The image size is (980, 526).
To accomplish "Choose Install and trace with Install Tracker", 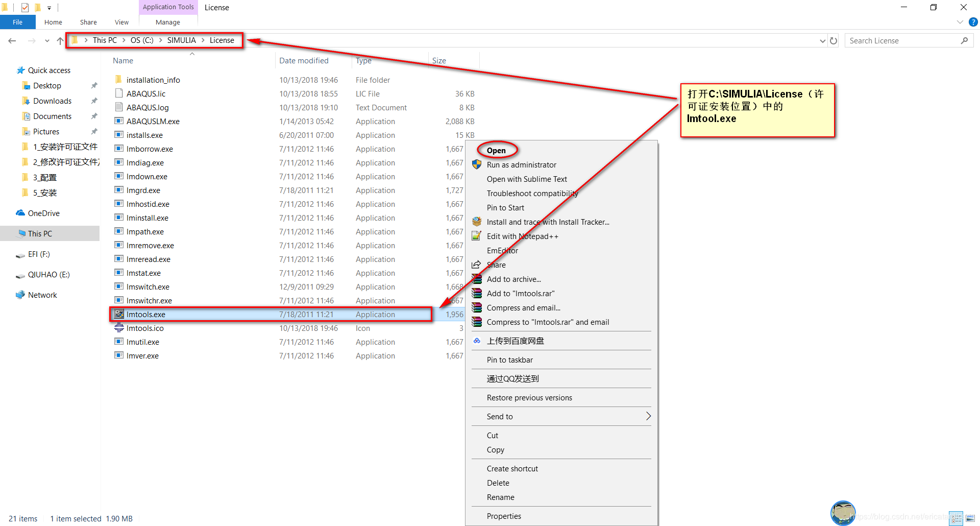I will coord(548,222).
